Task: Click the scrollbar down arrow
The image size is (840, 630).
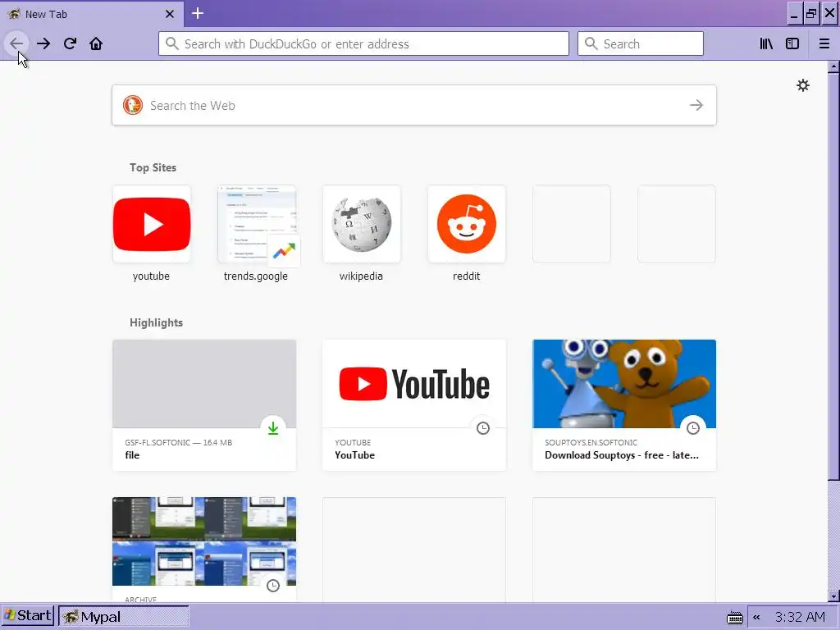Action: (833, 596)
